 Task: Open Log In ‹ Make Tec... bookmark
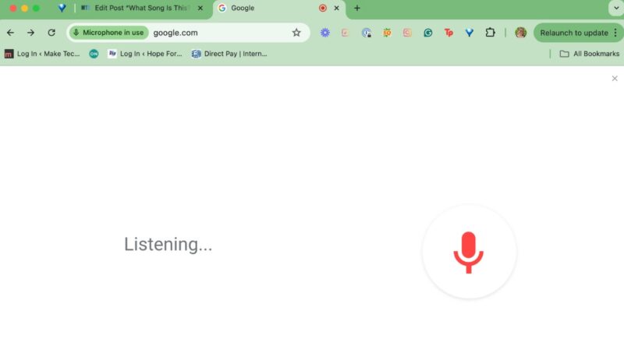[42, 54]
